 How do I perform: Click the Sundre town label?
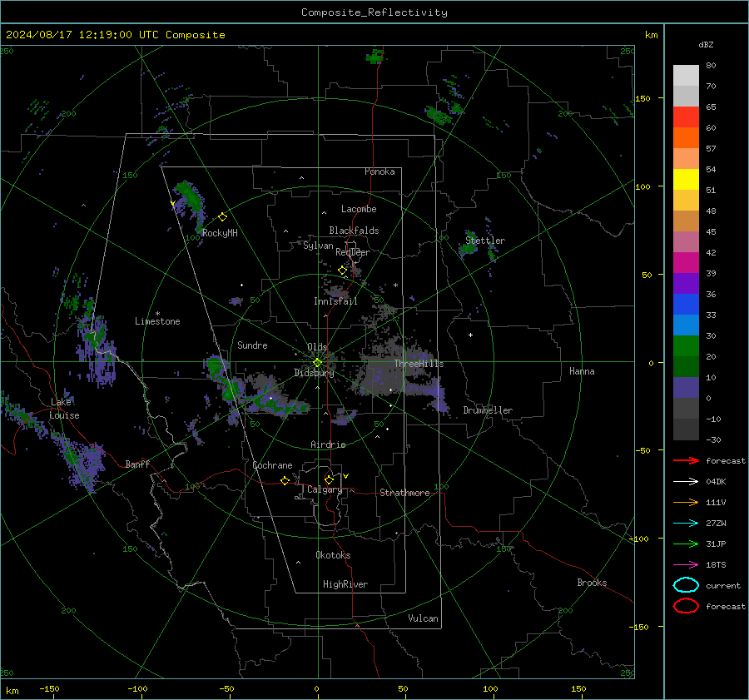[x=252, y=345]
